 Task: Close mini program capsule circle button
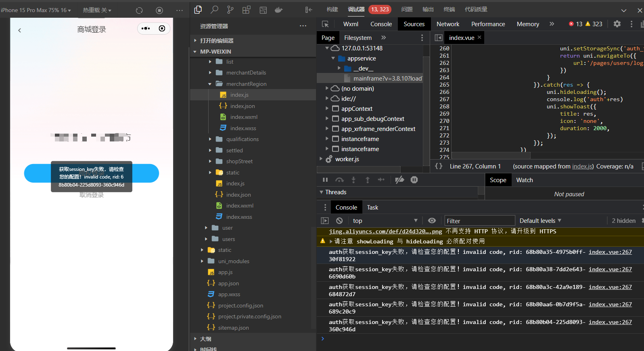[162, 28]
